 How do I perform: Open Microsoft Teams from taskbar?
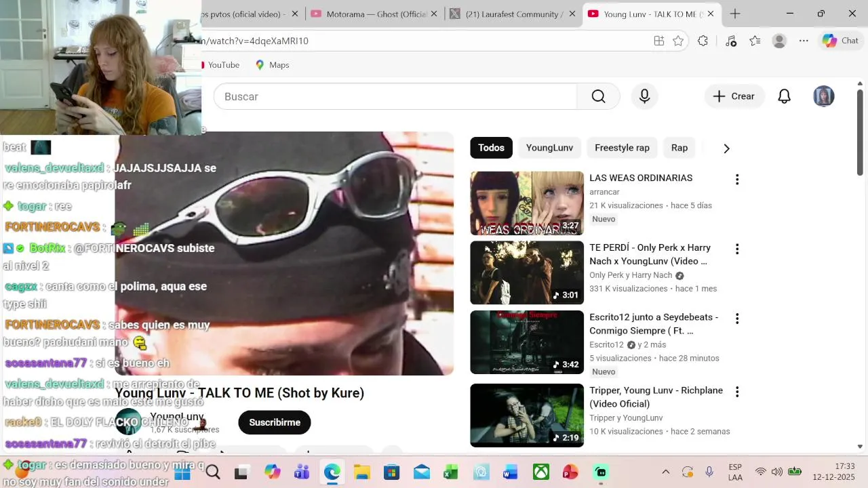[x=302, y=472]
